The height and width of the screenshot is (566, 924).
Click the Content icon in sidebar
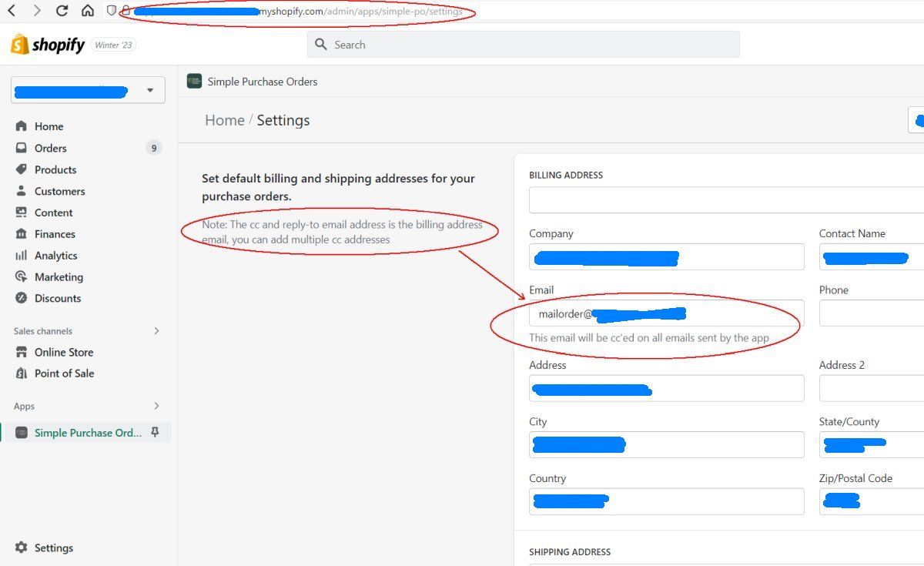pos(21,213)
